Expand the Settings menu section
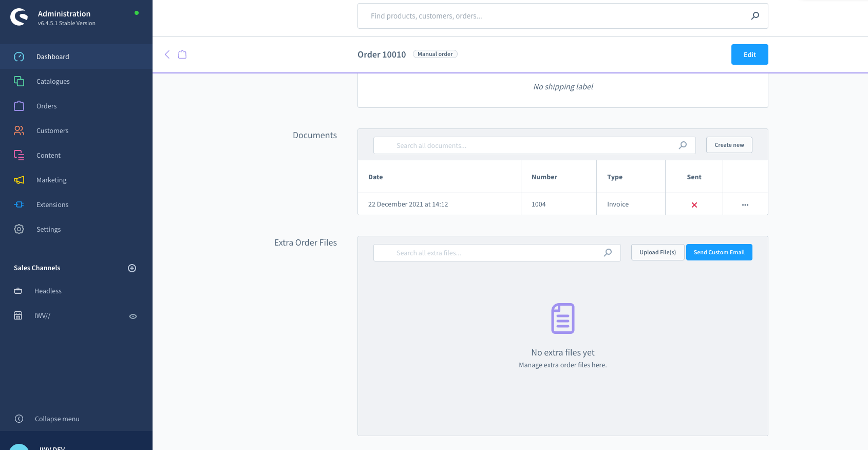 pyautogui.click(x=48, y=229)
